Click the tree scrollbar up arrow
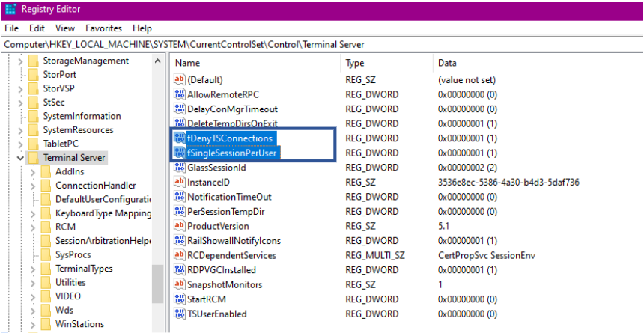Screen dimensions: 644x333 [x=158, y=61]
